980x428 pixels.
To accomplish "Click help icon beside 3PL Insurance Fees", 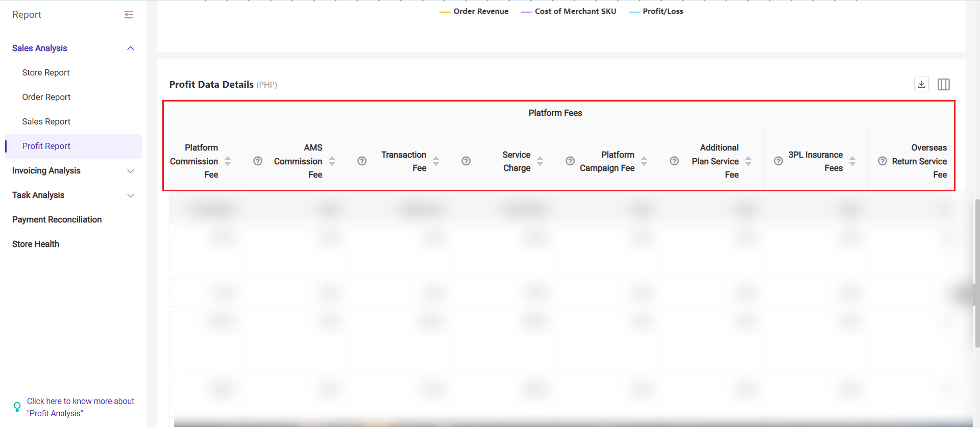I will (778, 161).
